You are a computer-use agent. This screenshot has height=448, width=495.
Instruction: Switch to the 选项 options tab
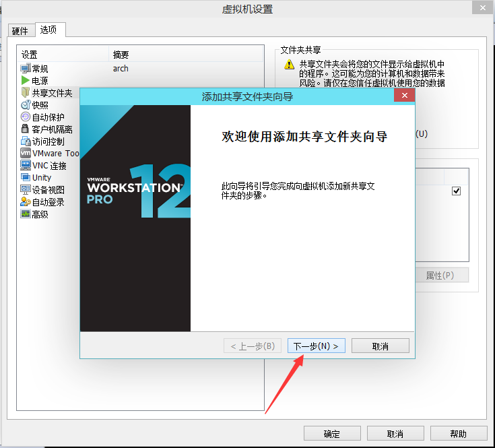(x=48, y=30)
